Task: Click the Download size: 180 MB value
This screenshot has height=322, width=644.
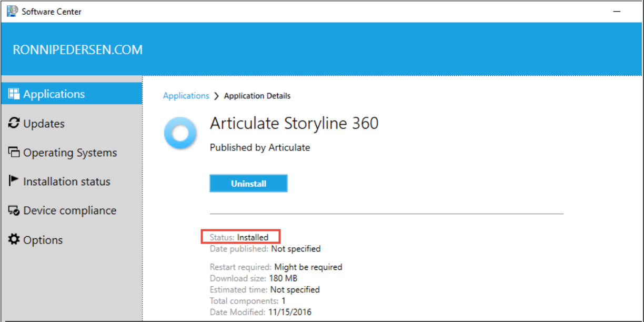Action: (x=284, y=278)
